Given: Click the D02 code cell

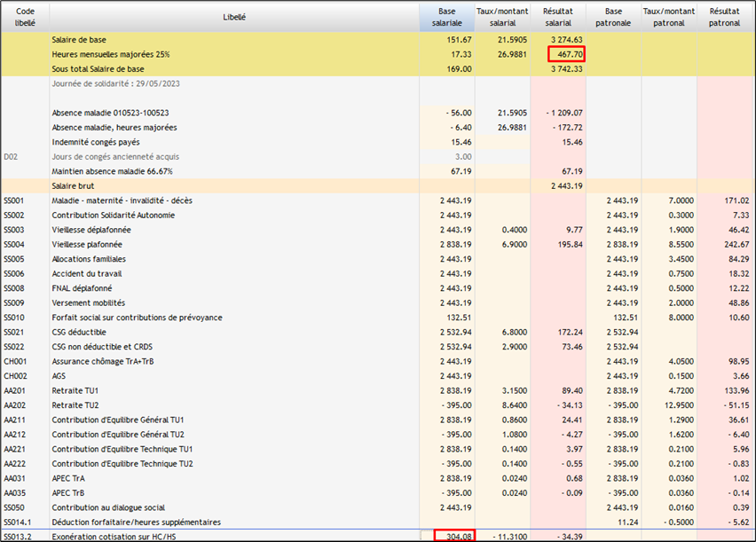Looking at the screenshot, I should (12, 157).
